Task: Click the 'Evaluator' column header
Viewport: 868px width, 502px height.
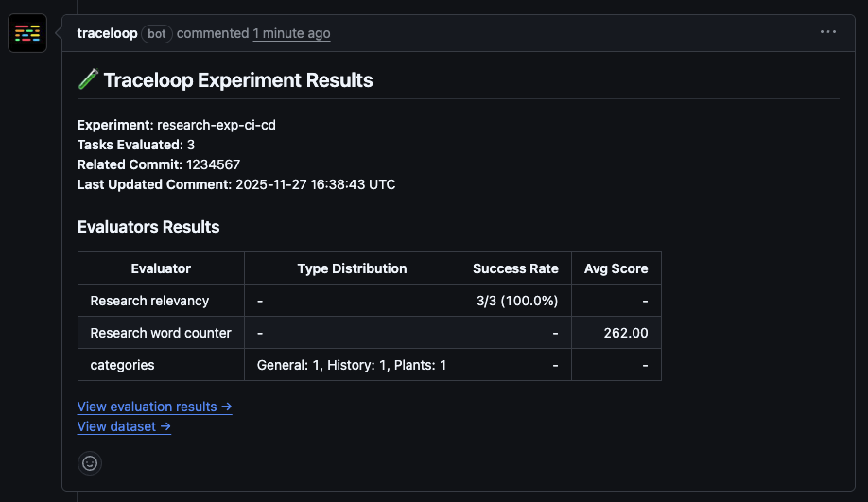Action: pyautogui.click(x=161, y=268)
